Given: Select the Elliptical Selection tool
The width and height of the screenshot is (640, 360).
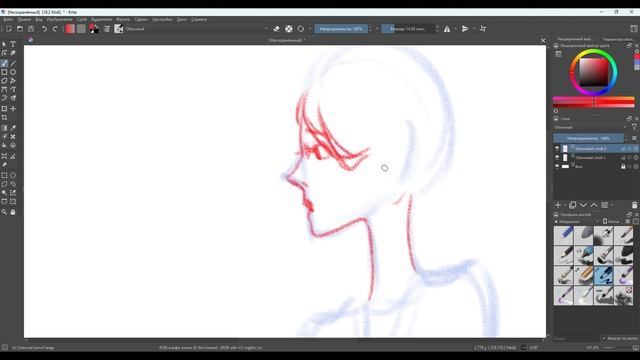Looking at the screenshot, I should (x=13, y=176).
